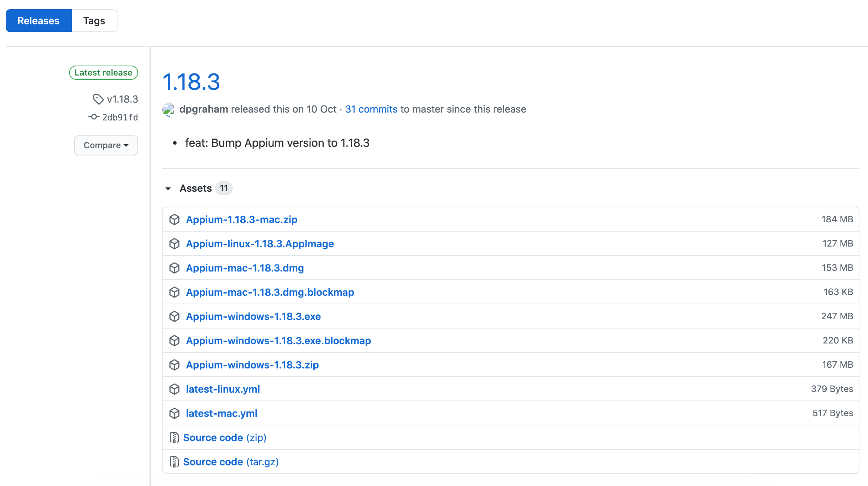
Task: Click package icon for Appium-mac-1.18.3.dmg.blockmap
Action: pyautogui.click(x=174, y=292)
